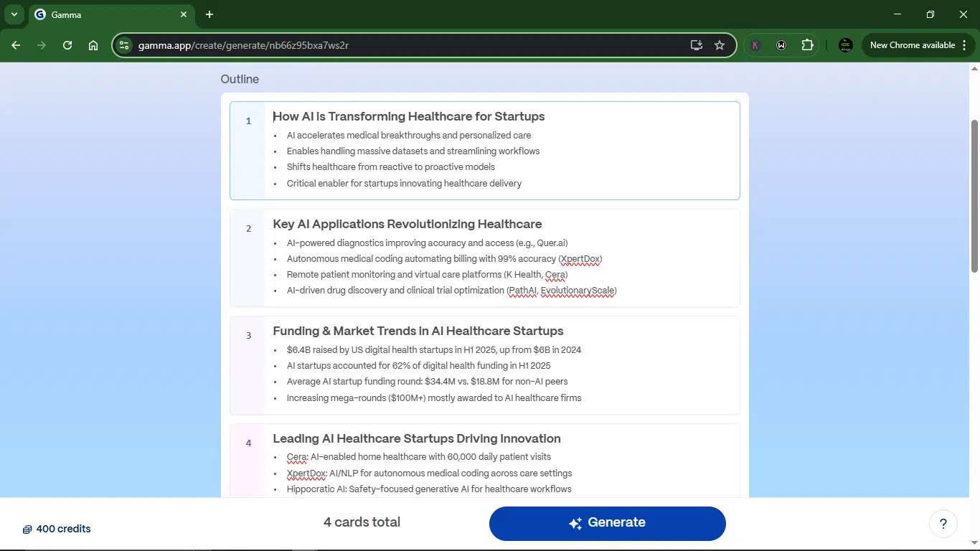This screenshot has height=551, width=980.
Task: Click bullet 'AI startups accounted for 62%' funding
Action: point(419,366)
